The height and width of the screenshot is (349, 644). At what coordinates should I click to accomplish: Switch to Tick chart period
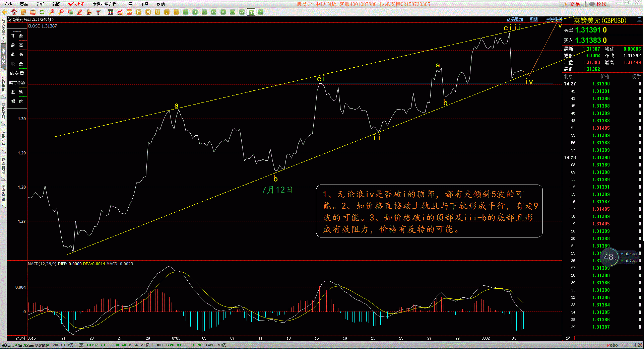click(x=129, y=12)
